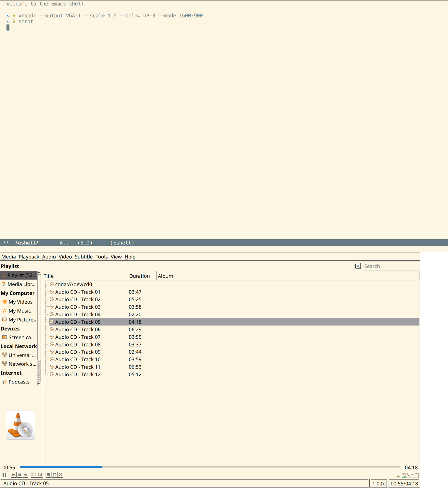The height and width of the screenshot is (488, 448).
Task: Mute audio via speaker icon
Action: click(398, 476)
